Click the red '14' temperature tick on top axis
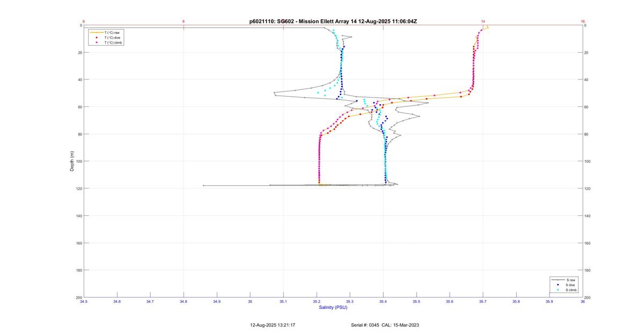Image resolution: width=644 pixels, height=334 pixels. 483,21
